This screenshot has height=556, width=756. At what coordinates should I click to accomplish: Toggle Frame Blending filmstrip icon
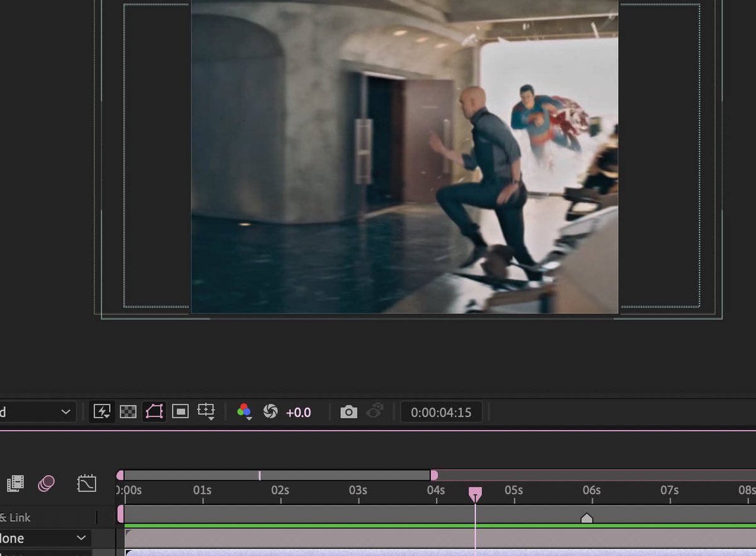point(16,484)
